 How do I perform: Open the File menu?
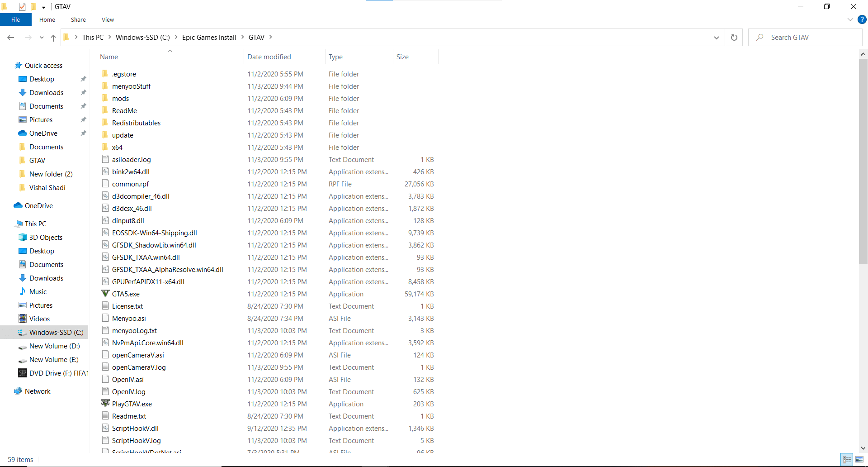15,19
